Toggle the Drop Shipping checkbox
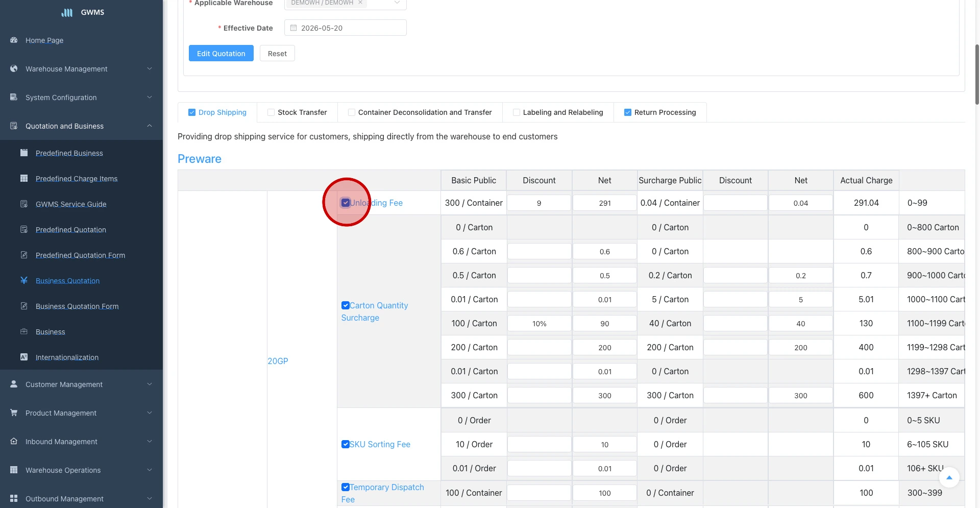Image resolution: width=980 pixels, height=508 pixels. (192, 112)
